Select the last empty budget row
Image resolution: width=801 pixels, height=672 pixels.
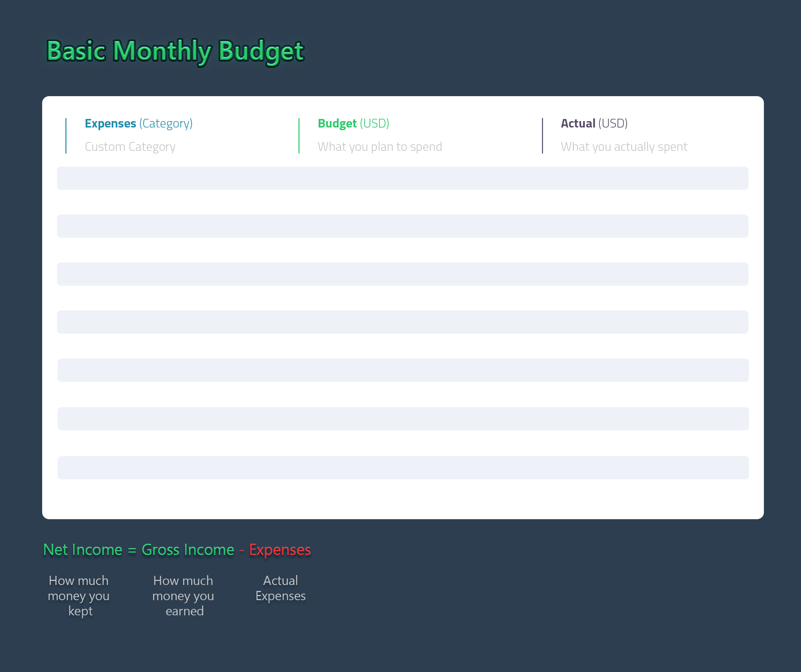(x=403, y=468)
